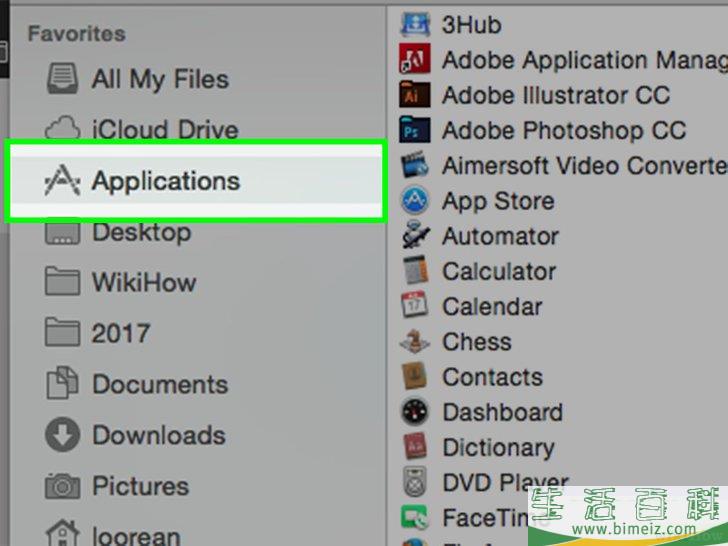The width and height of the screenshot is (728, 546).
Task: Click the "Automator" name
Action: pos(500,236)
